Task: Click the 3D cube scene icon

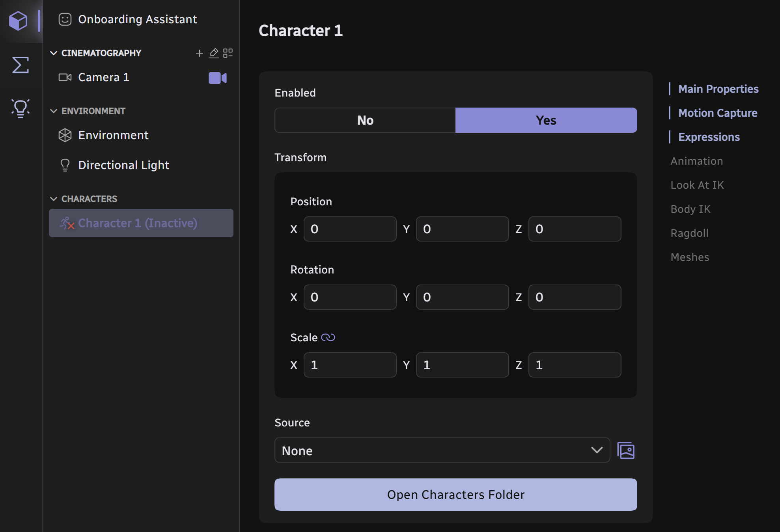Action: point(18,20)
